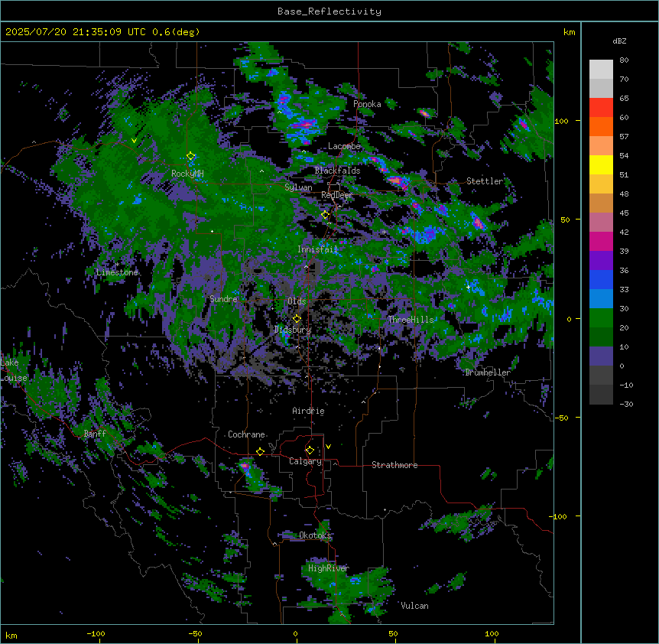Click the brown 45-48 dBZ legend swatch
Image resolution: width=659 pixels, height=644 pixels.
click(601, 203)
